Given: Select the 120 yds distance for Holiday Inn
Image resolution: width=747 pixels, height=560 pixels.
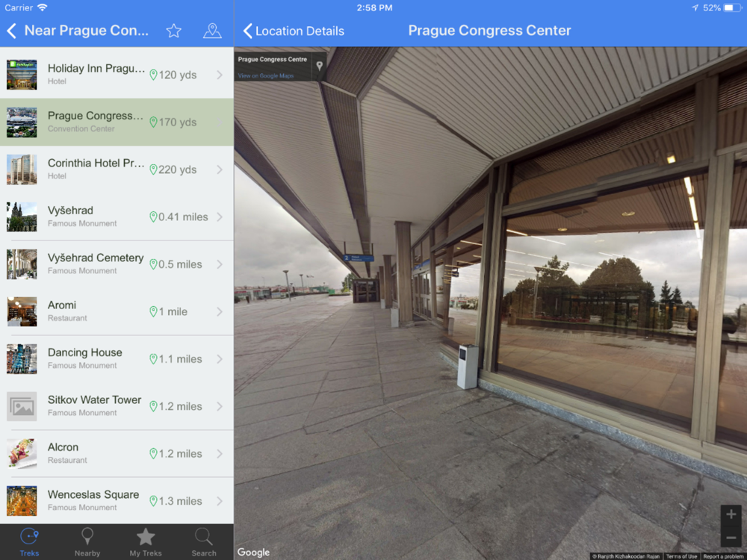Looking at the screenshot, I should click(173, 75).
